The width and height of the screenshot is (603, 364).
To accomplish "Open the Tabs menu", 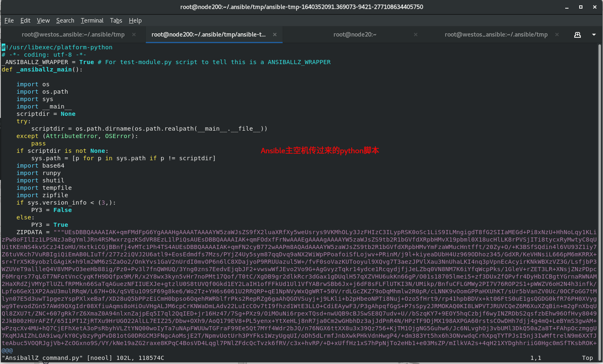I will 116,21.
